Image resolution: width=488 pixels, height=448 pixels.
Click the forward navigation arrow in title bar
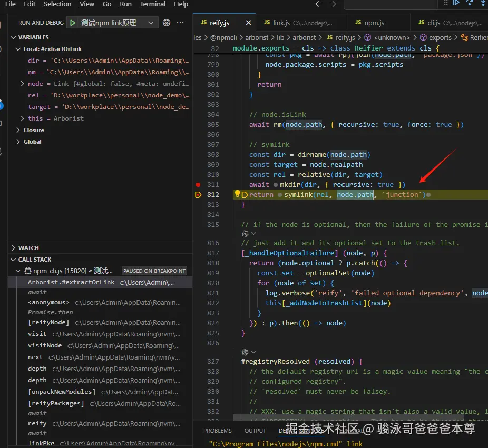[333, 4]
